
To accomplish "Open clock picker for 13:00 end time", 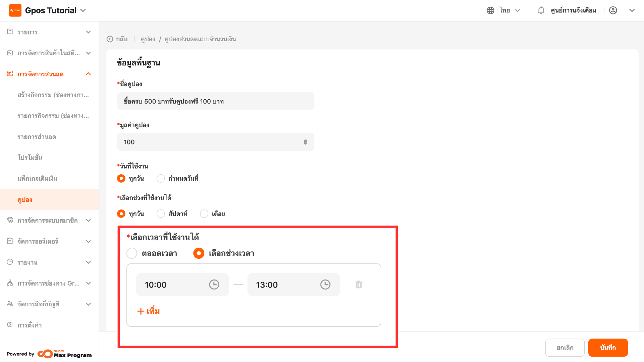I will pos(325,285).
